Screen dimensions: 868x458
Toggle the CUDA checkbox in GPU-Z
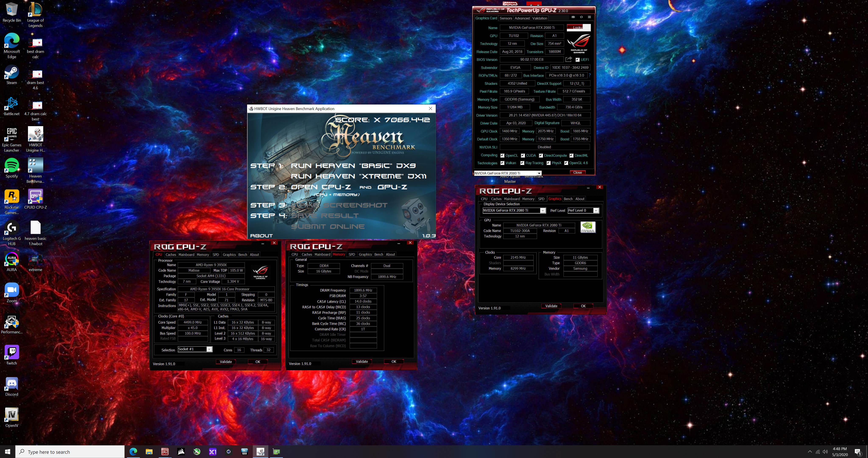pyautogui.click(x=523, y=155)
